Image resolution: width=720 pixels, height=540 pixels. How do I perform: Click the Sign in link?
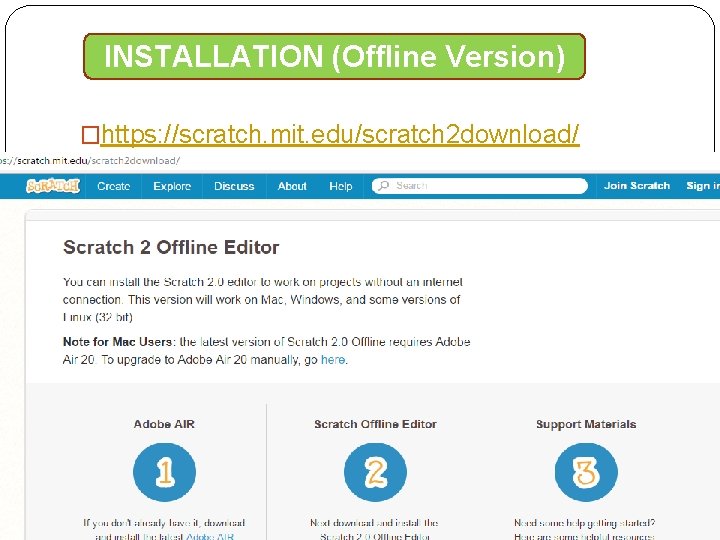tap(703, 186)
